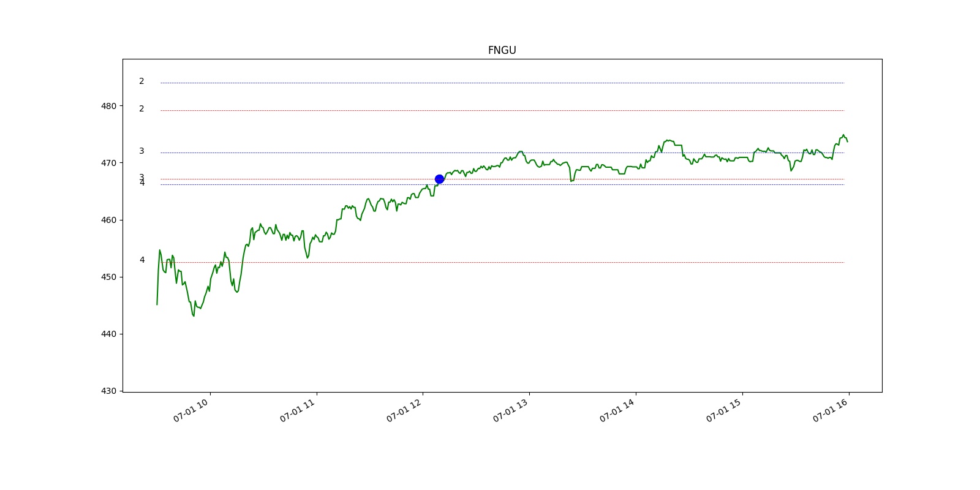Click the y-axis label 440
This screenshot has height=490, width=980.
coord(108,334)
